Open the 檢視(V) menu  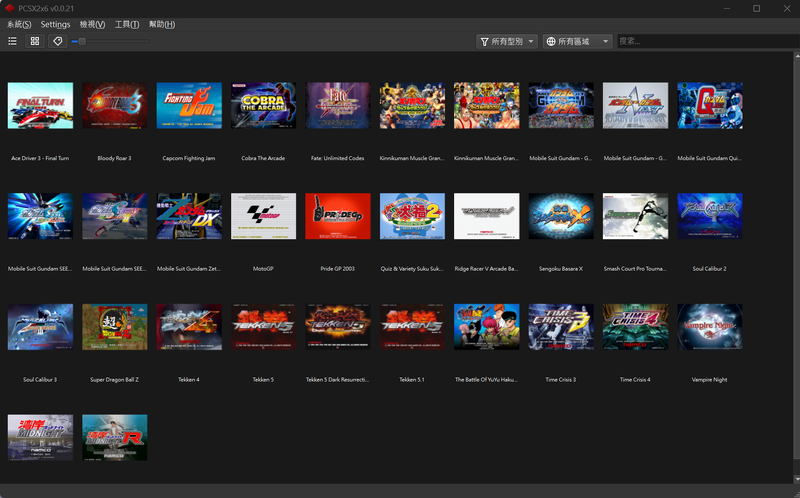point(92,24)
